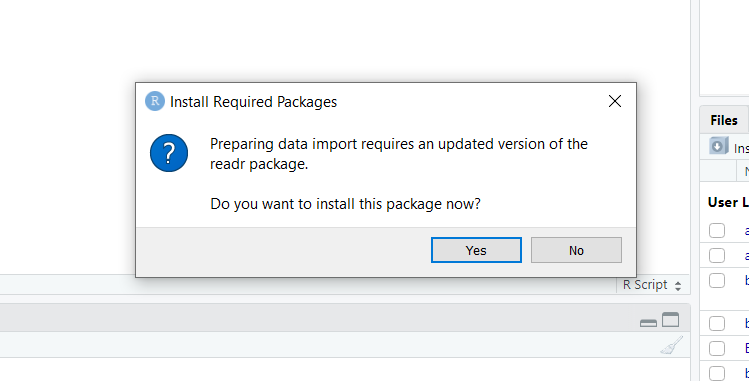Confirm installing readr by clicking Yes

point(476,250)
